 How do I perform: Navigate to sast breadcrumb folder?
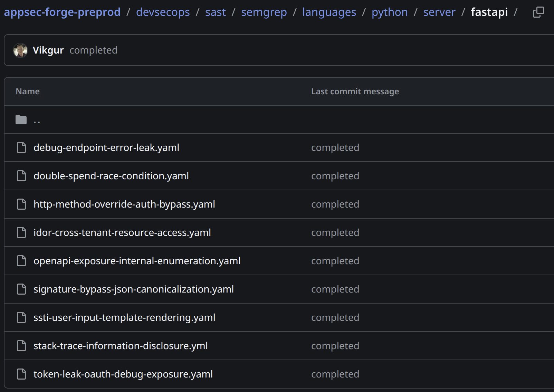pos(216,12)
